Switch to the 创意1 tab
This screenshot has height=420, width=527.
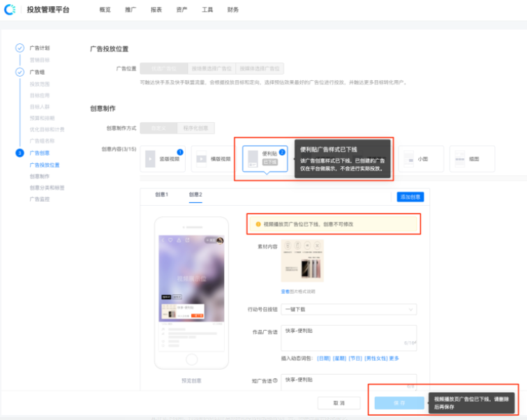[161, 195]
